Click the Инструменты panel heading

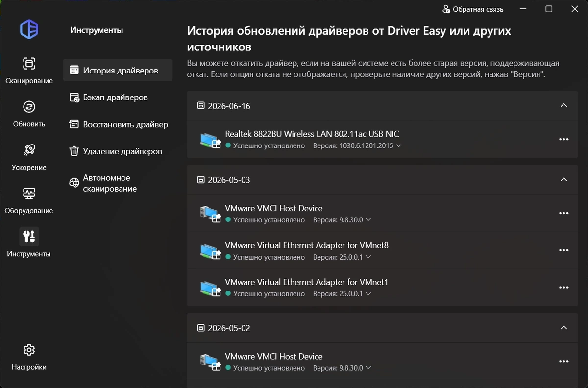[x=97, y=30]
